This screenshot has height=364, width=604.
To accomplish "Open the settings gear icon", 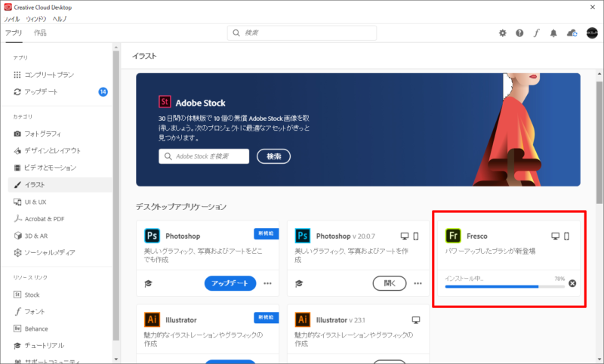I will click(x=502, y=33).
